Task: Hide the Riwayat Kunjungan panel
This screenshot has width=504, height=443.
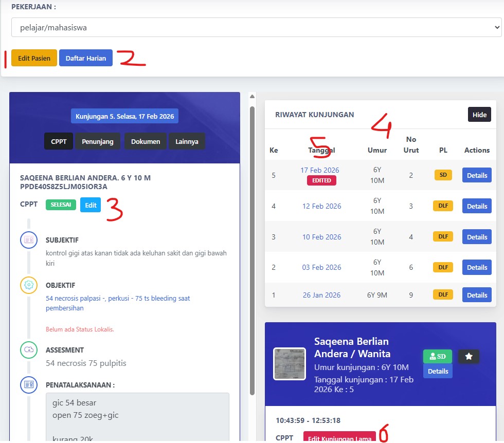Action: 479,115
